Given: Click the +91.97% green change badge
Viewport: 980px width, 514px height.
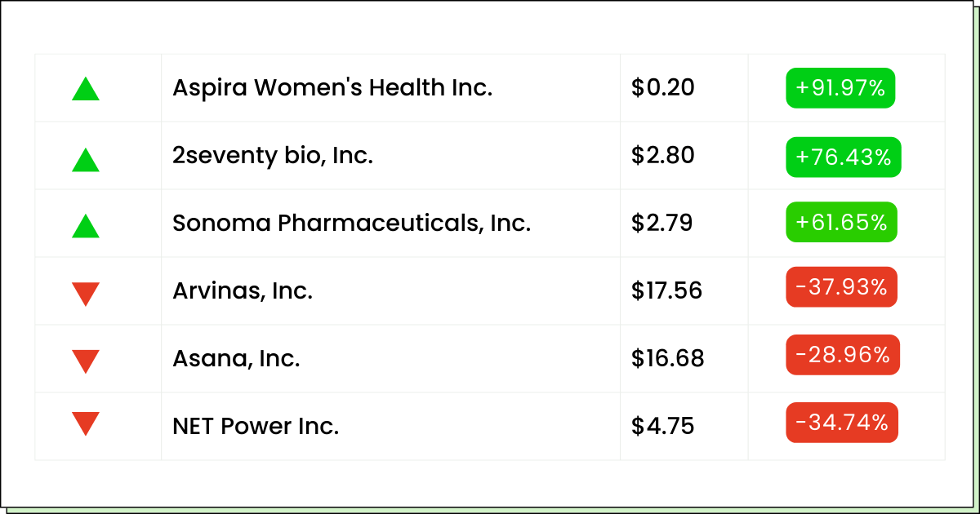Looking at the screenshot, I should pos(840,88).
